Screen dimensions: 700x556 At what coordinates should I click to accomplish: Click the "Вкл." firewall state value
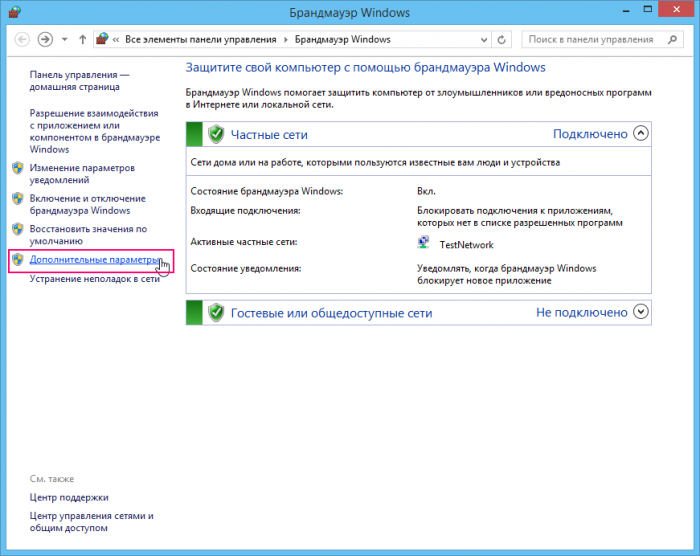(x=426, y=191)
